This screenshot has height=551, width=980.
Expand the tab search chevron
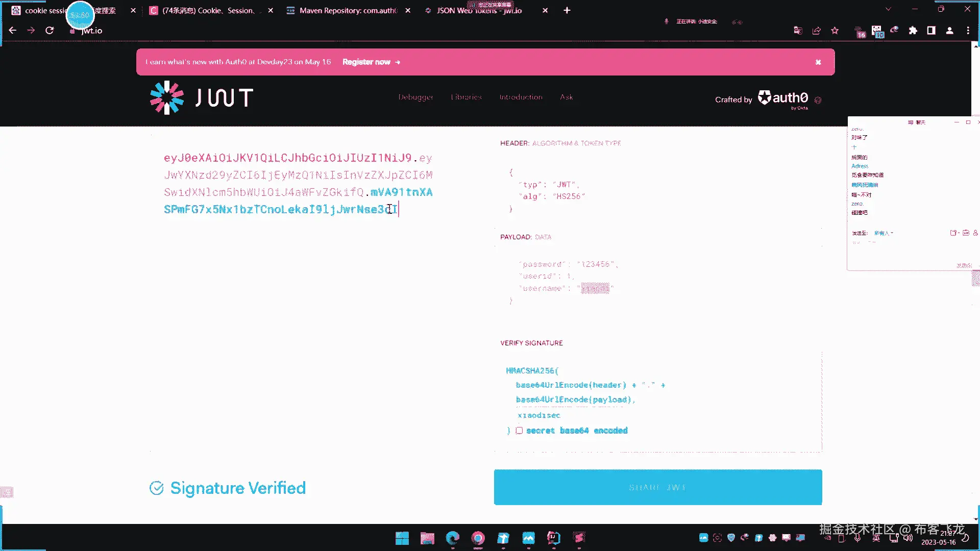pyautogui.click(x=888, y=9)
